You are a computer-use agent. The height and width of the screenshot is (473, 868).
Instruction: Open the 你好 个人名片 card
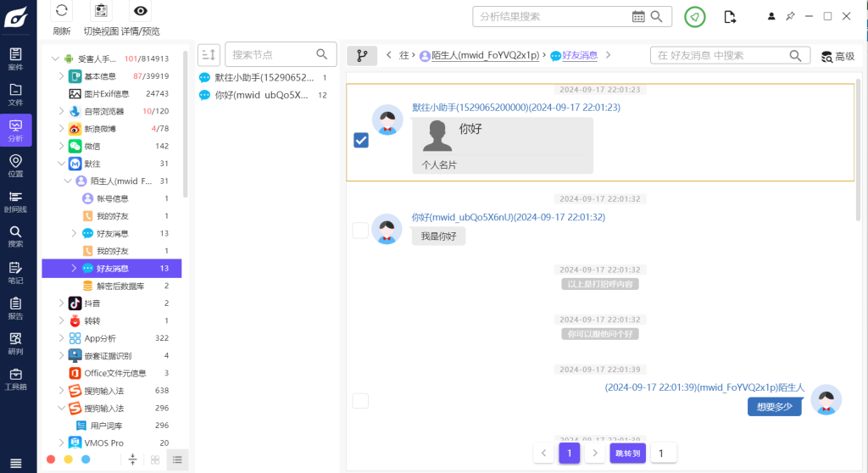click(503, 145)
